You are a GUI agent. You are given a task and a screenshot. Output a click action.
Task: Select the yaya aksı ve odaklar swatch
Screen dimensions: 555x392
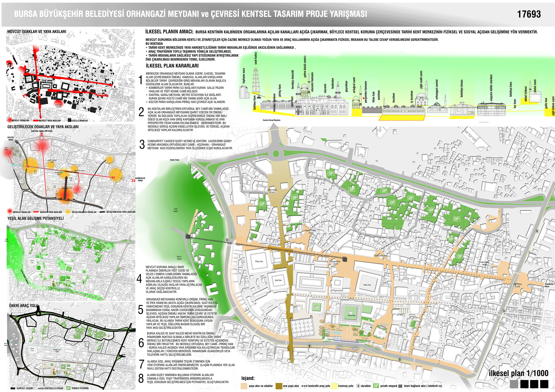(x=244, y=386)
